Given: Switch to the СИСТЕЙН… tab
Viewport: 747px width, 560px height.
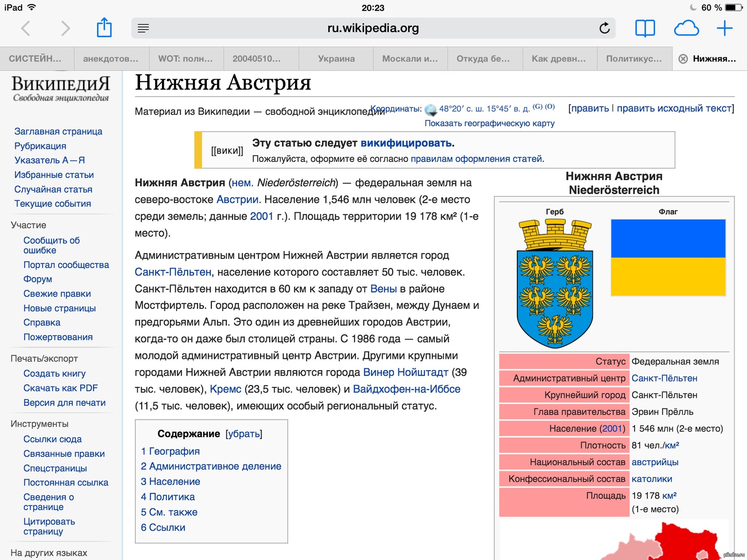Looking at the screenshot, I should (x=37, y=59).
